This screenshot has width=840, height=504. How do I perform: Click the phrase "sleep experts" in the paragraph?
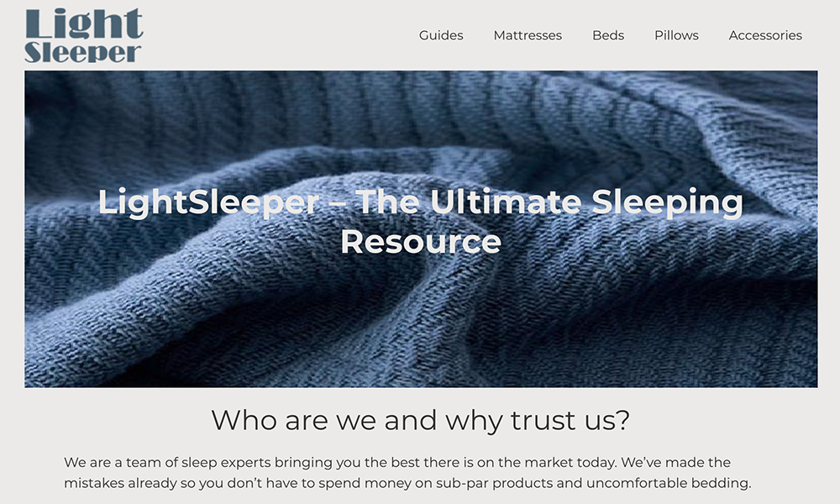pos(226,462)
